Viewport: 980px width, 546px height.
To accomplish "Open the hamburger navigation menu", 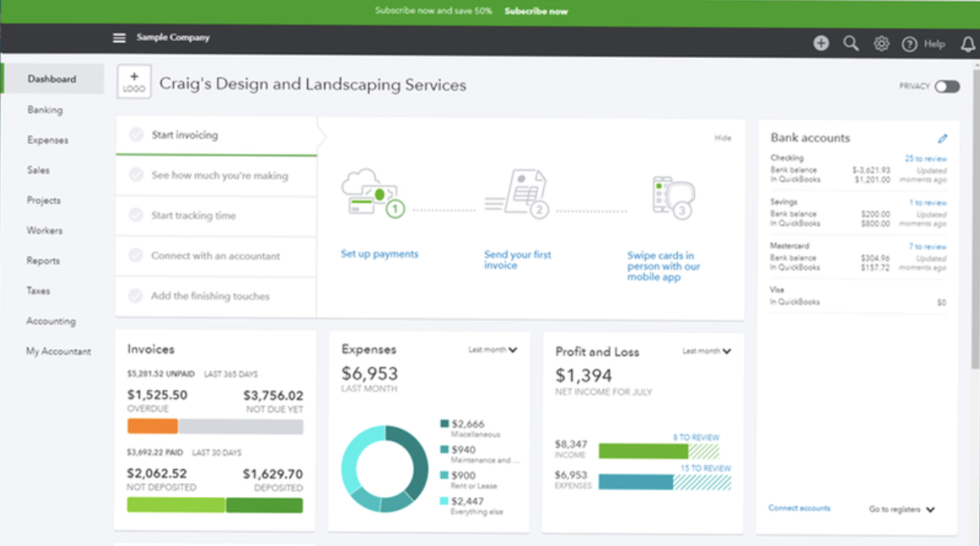I will coord(120,38).
